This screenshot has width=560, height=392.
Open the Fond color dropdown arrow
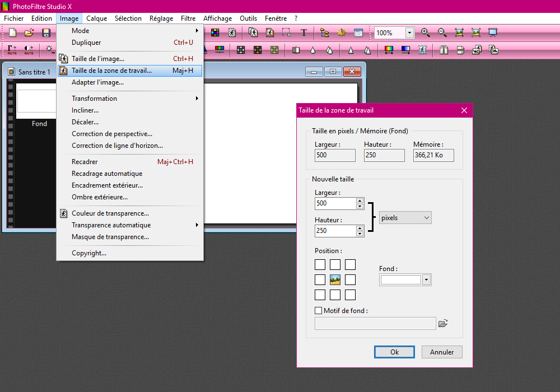click(x=426, y=280)
